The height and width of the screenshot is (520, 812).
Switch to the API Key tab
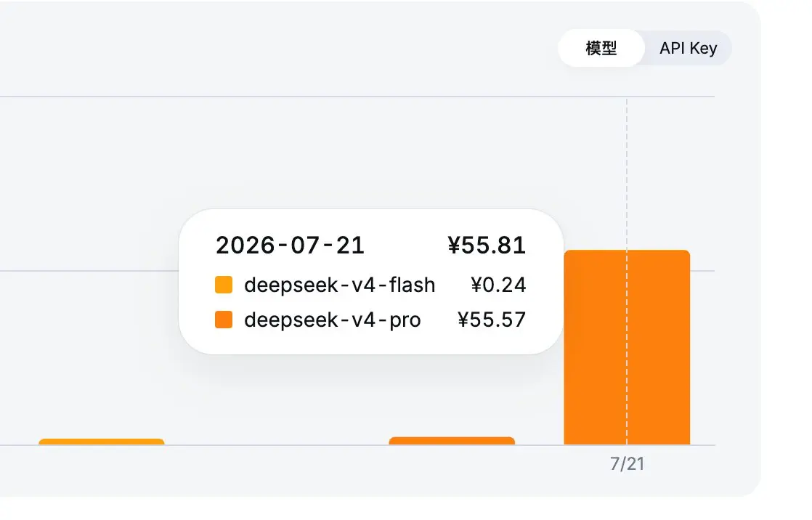(x=689, y=48)
